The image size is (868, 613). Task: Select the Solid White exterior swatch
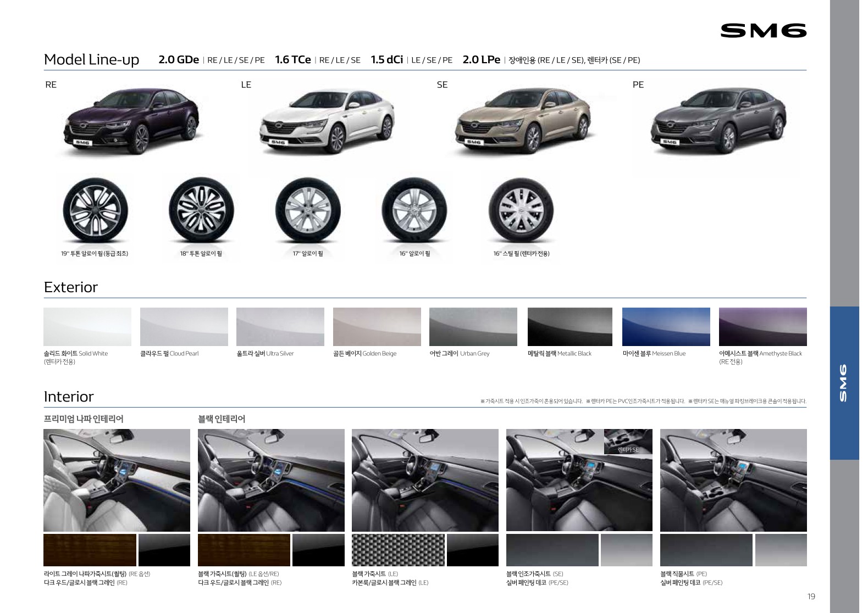(x=87, y=327)
